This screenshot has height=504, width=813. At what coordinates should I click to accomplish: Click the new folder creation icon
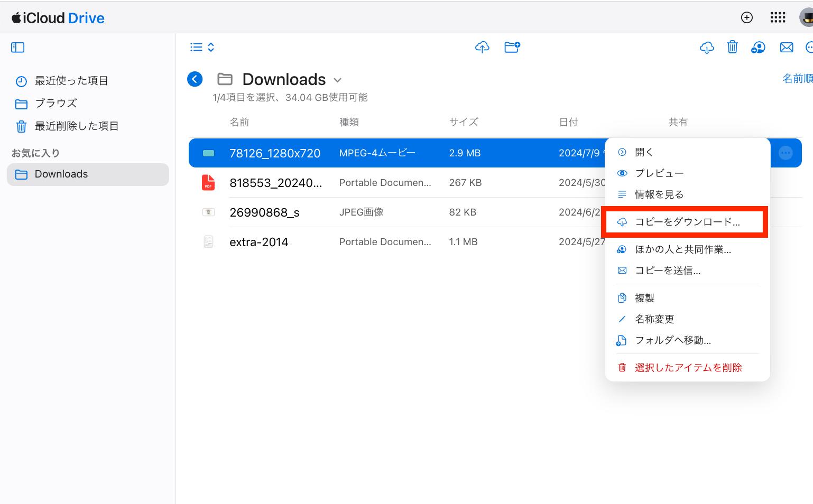point(511,47)
